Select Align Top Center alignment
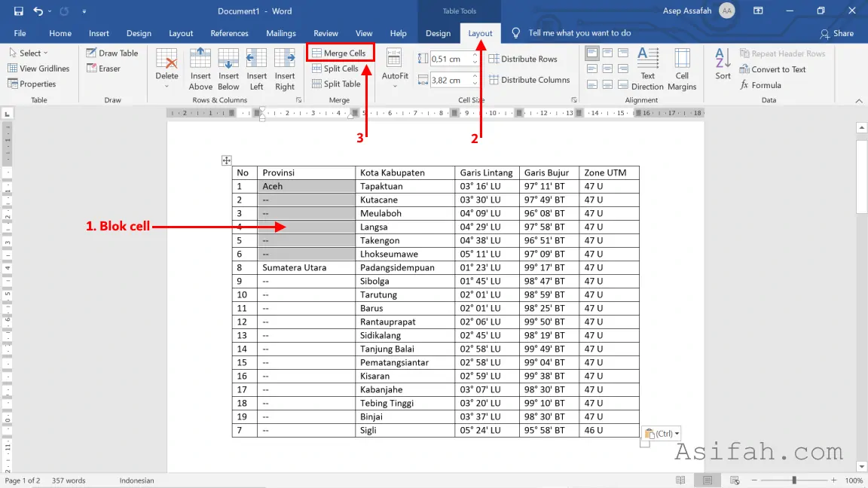The height and width of the screenshot is (488, 868). click(x=607, y=53)
